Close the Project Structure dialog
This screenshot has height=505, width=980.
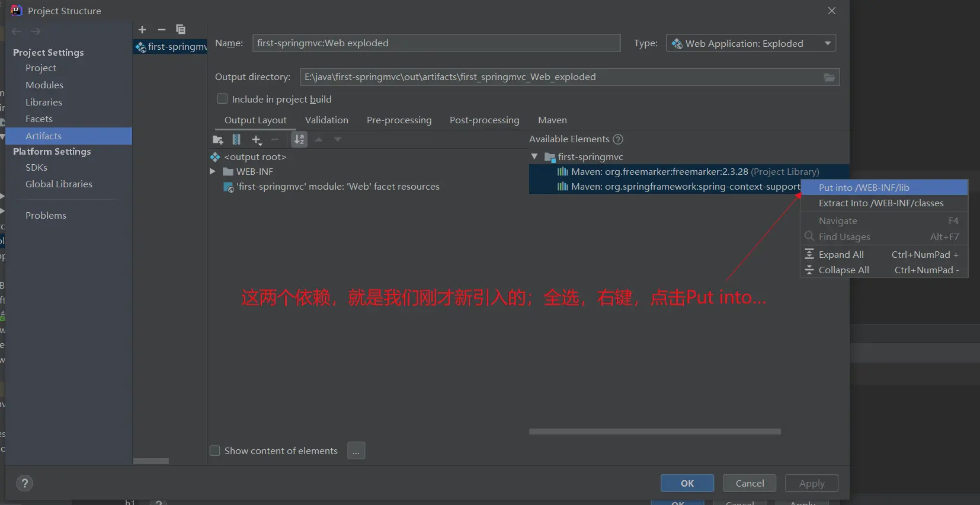(832, 11)
